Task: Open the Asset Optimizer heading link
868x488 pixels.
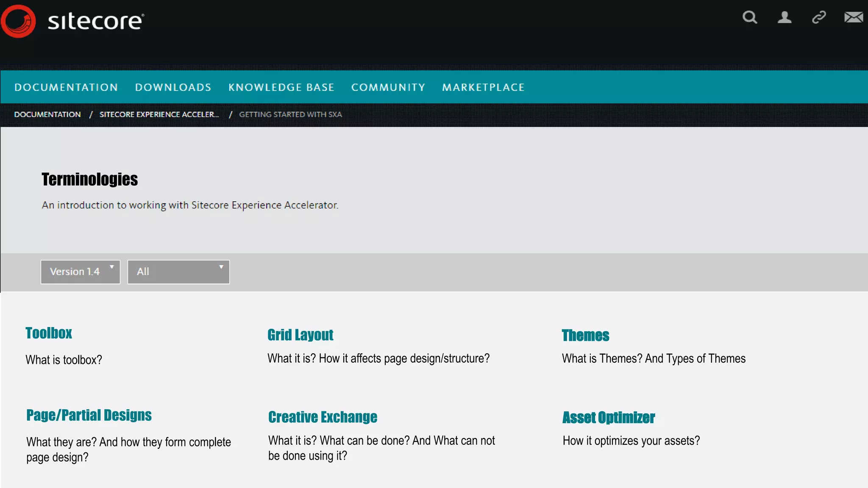Action: coord(609,417)
